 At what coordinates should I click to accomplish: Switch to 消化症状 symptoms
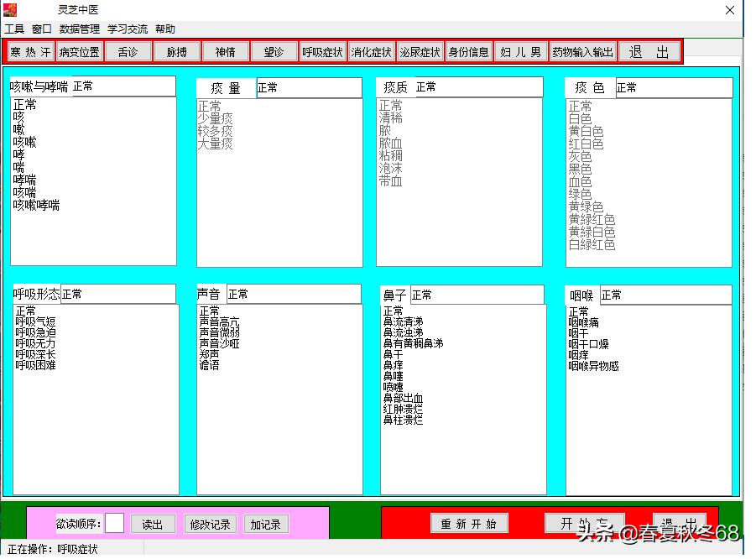[372, 51]
